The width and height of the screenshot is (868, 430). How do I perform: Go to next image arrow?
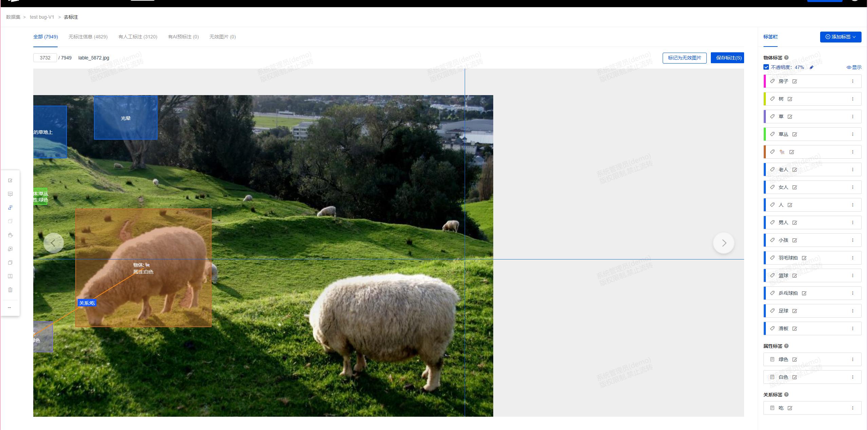724,243
